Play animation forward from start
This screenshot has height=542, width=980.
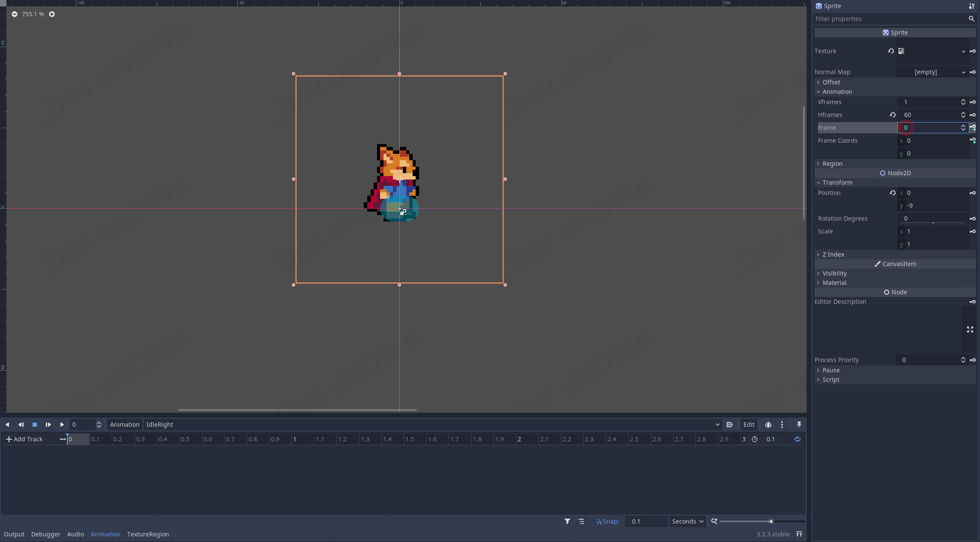click(x=62, y=425)
